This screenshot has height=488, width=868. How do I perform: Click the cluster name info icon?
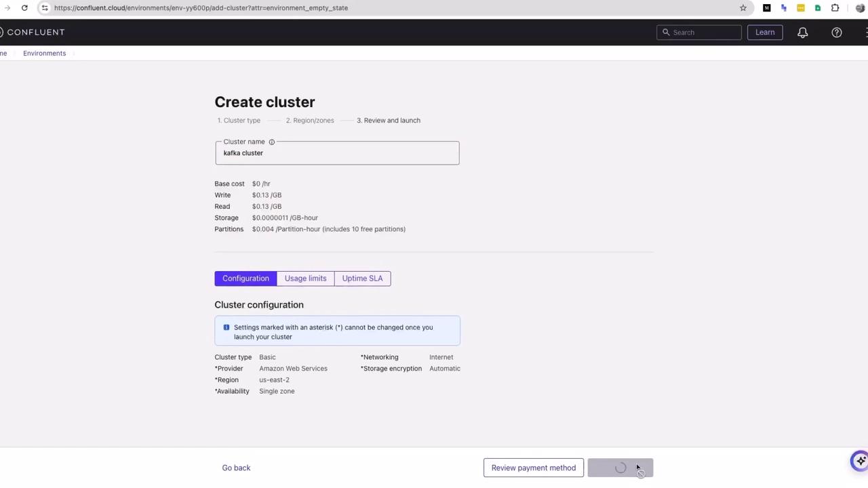[x=271, y=142]
